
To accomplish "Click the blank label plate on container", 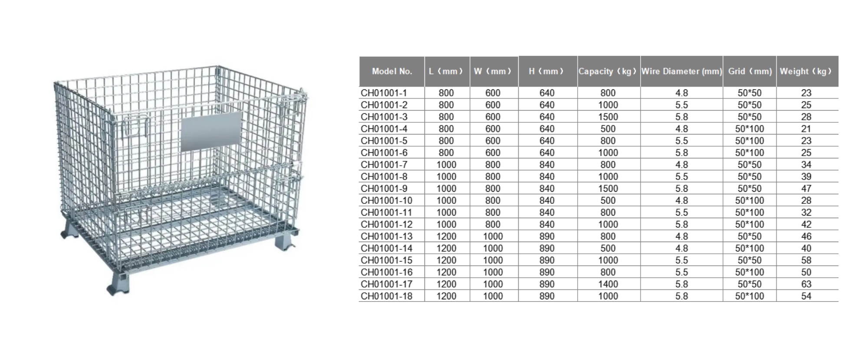I will click(211, 131).
